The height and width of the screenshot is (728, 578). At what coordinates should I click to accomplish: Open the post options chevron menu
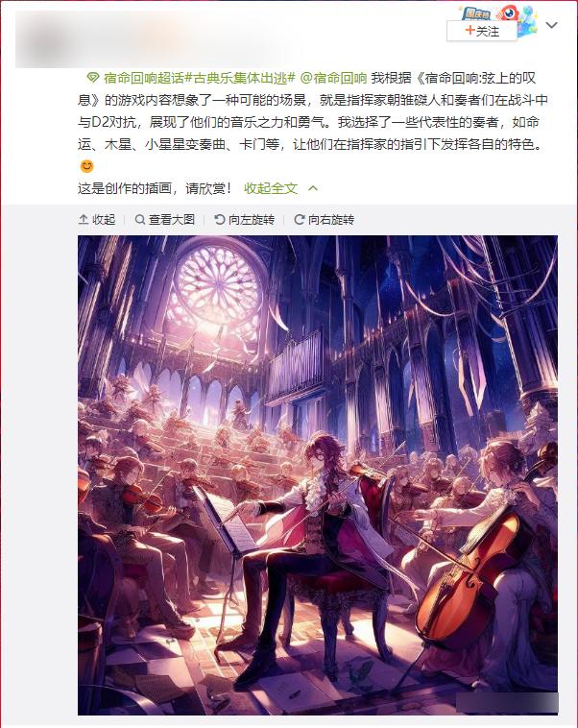point(551,25)
